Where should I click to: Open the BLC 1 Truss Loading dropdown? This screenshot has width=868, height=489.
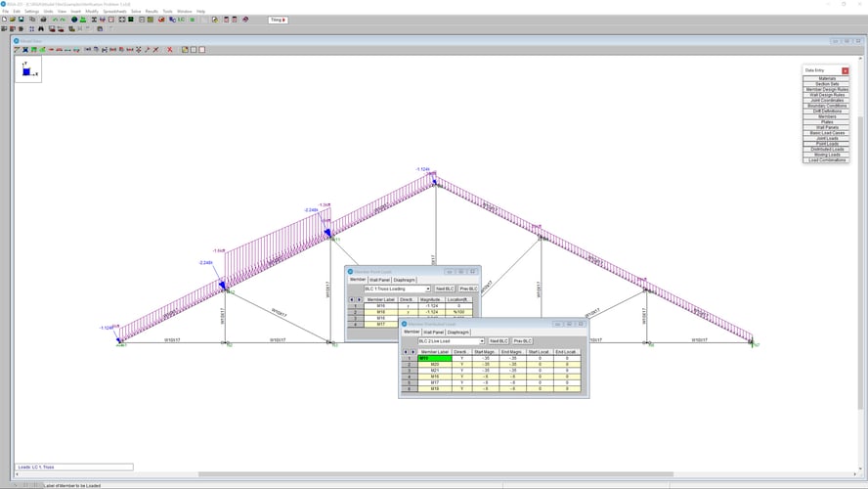(x=427, y=289)
